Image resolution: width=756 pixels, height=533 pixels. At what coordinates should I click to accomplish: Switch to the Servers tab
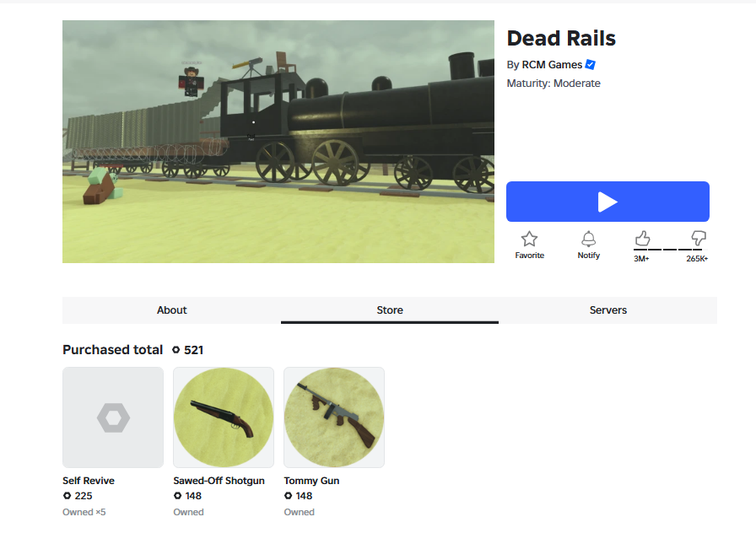click(608, 310)
